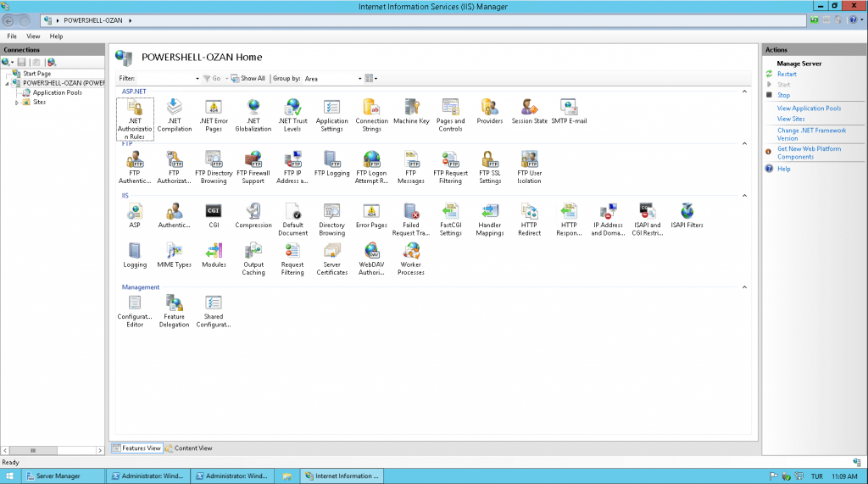This screenshot has height=484, width=868.
Task: Open Feature Delegation feature
Action: [x=175, y=311]
